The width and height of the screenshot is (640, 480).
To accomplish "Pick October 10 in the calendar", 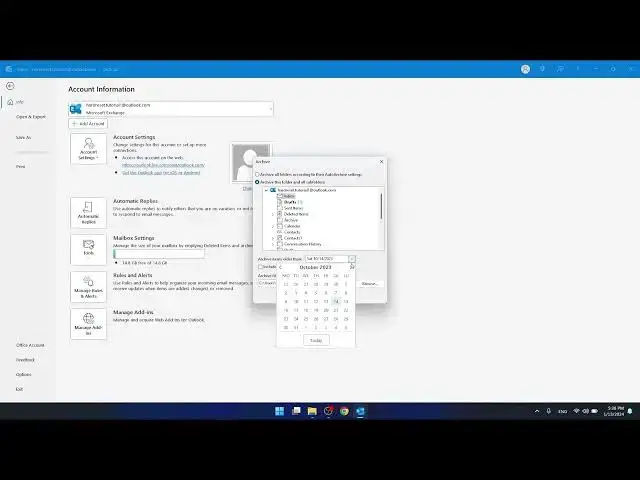I will pos(296,302).
